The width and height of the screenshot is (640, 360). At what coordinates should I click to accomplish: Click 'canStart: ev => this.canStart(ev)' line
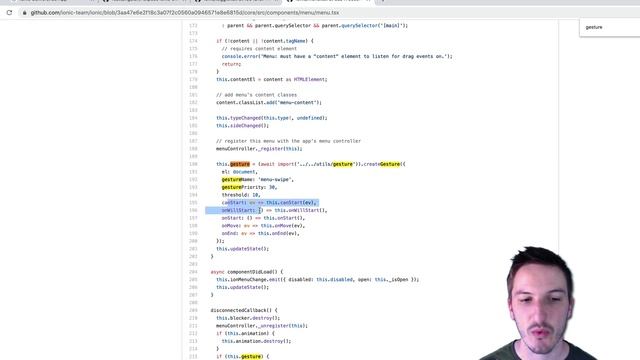(269, 202)
